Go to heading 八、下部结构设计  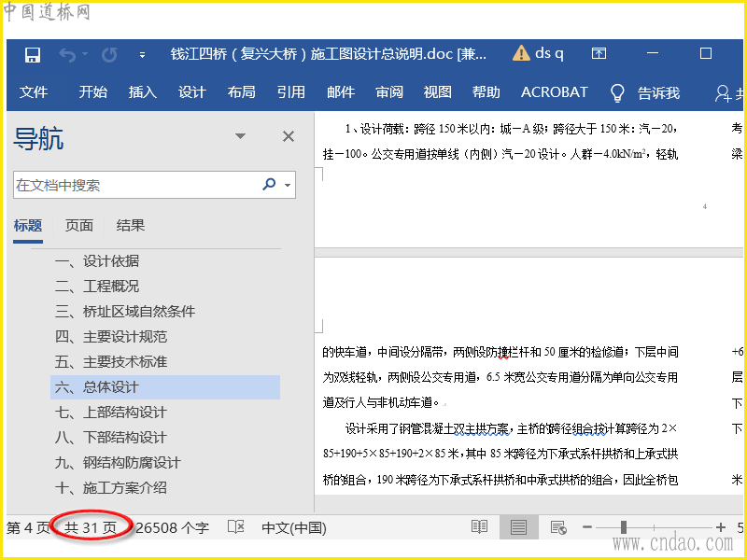click(165, 437)
